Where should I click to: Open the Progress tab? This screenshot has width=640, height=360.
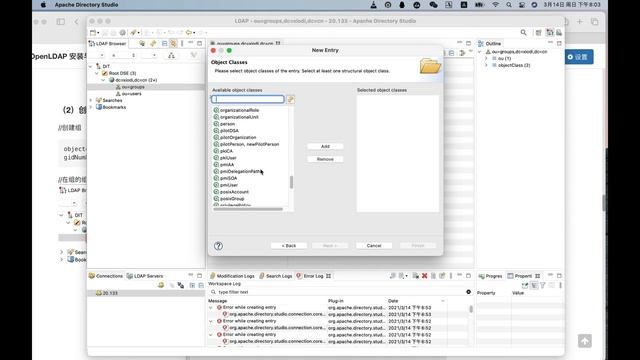coord(490,276)
